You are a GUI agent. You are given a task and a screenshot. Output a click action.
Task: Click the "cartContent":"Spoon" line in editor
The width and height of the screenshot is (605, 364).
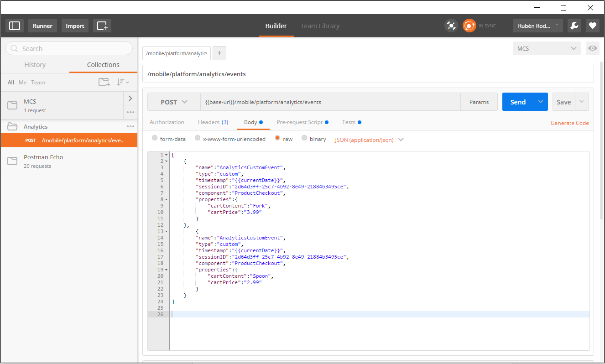(240, 276)
